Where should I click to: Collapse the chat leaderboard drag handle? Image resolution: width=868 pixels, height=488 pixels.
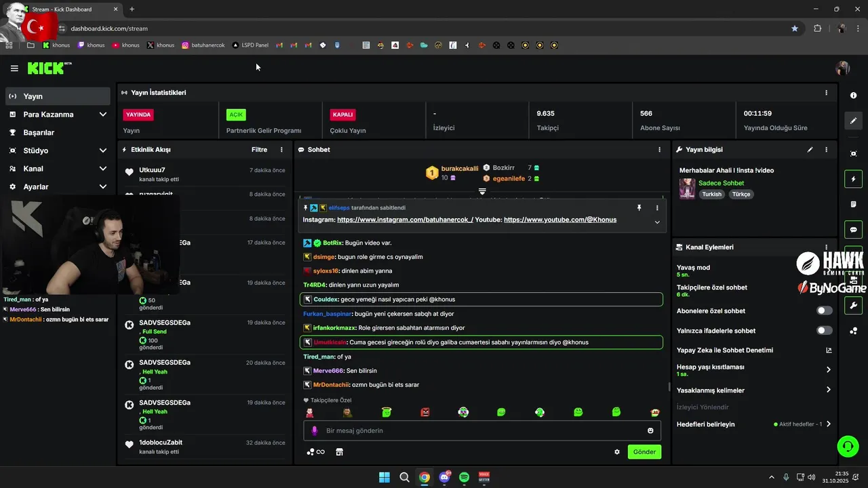coord(482,192)
